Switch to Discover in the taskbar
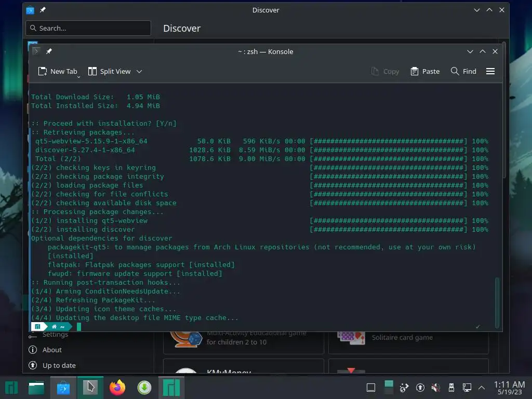 (63, 388)
